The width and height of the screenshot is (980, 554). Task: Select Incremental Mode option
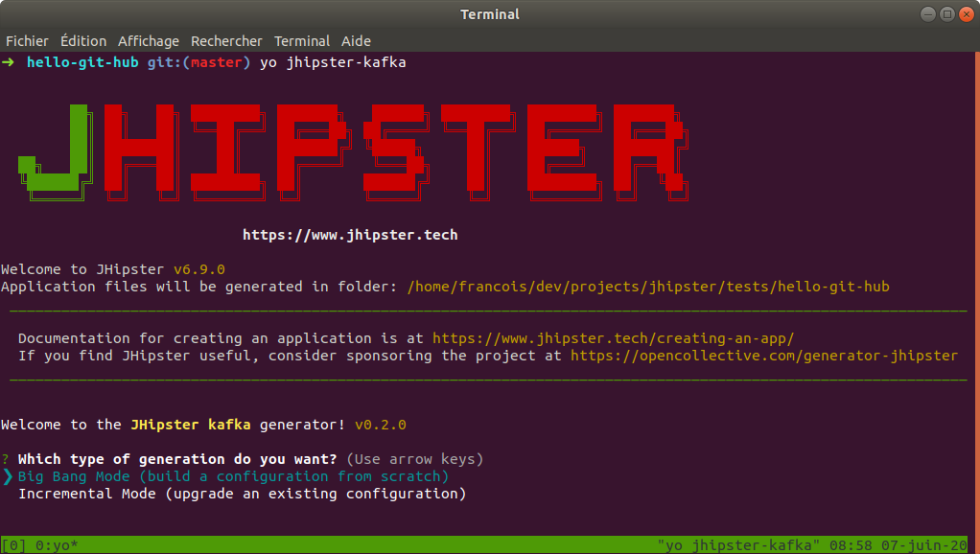click(x=242, y=494)
